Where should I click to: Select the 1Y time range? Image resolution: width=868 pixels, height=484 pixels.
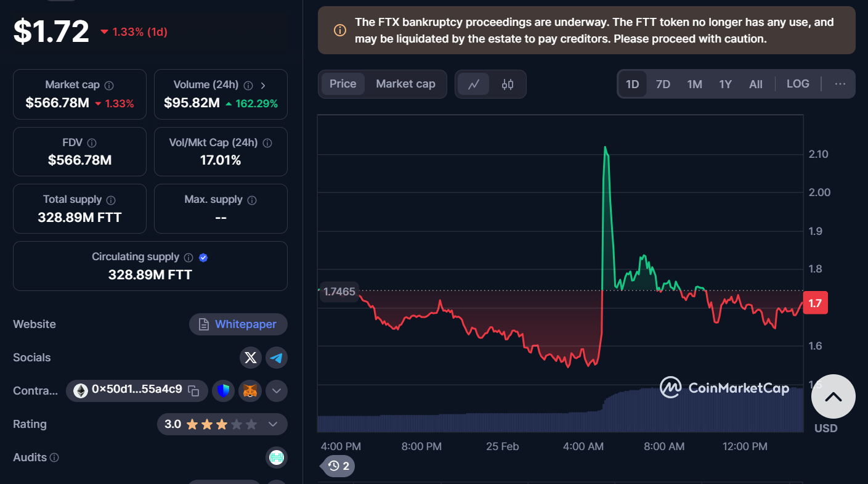(x=726, y=84)
